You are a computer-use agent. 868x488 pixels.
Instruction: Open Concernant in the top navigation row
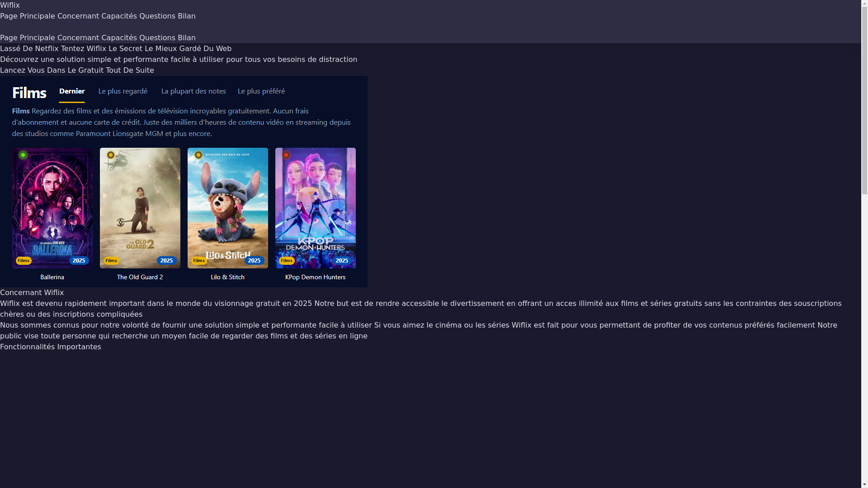[x=78, y=16]
